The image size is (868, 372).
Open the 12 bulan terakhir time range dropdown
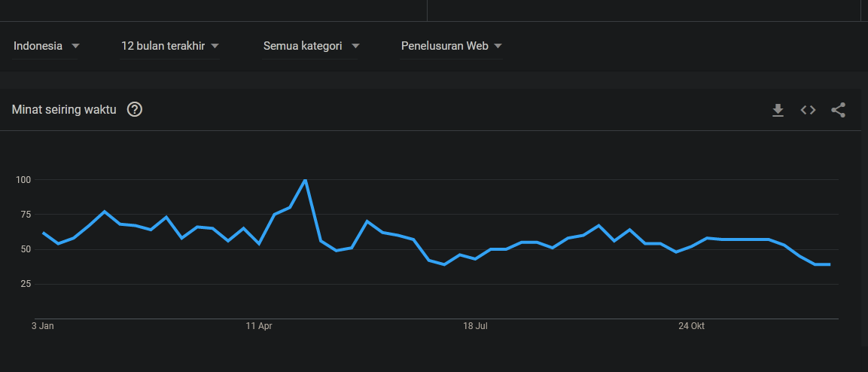pos(170,46)
